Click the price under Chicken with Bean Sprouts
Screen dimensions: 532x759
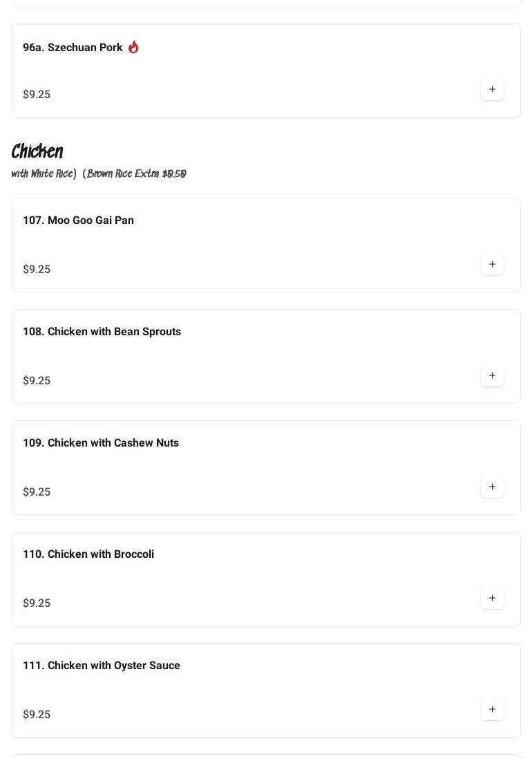tap(37, 381)
